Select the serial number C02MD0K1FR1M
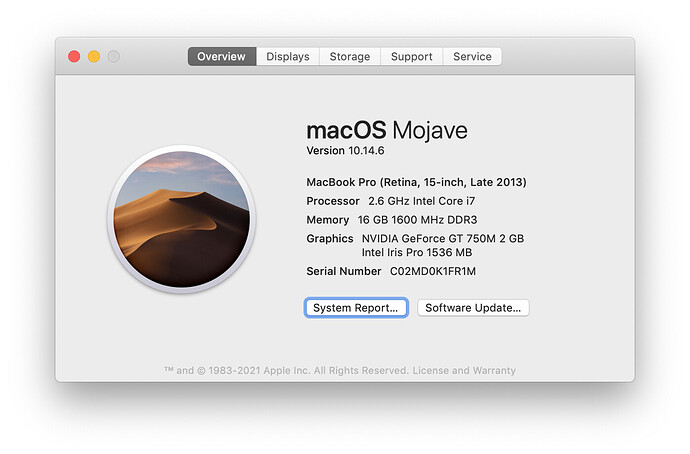The image size is (690, 454). [x=433, y=271]
